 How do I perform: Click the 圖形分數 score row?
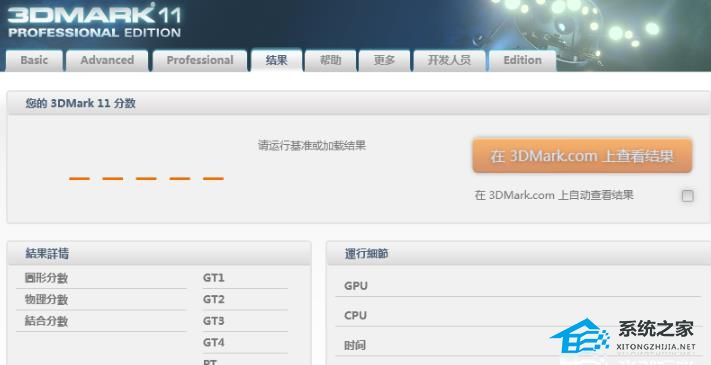(101, 277)
